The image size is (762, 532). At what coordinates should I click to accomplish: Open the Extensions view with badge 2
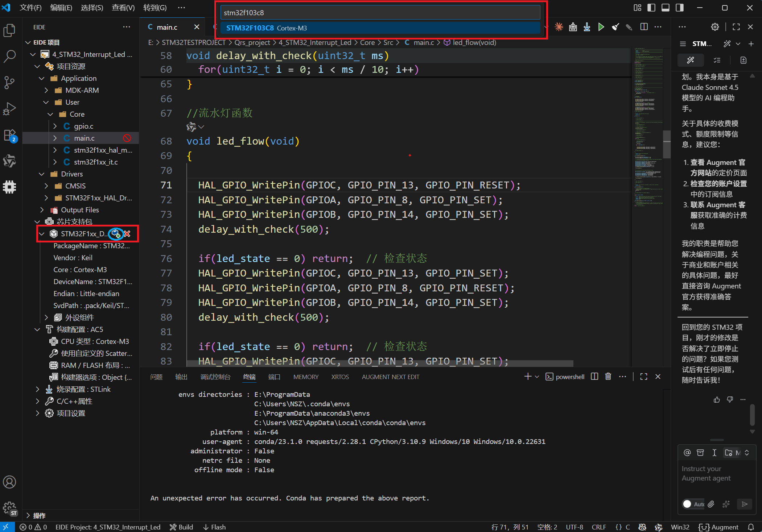[x=9, y=135]
